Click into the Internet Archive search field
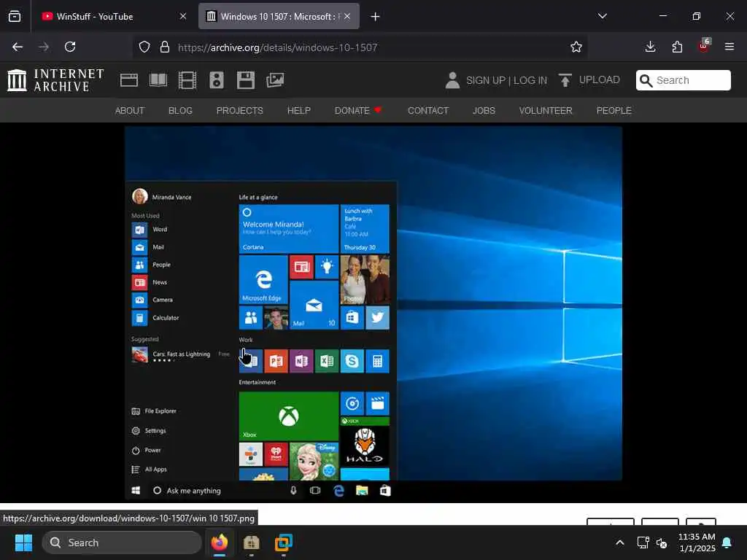The width and height of the screenshot is (747, 560). (x=683, y=80)
